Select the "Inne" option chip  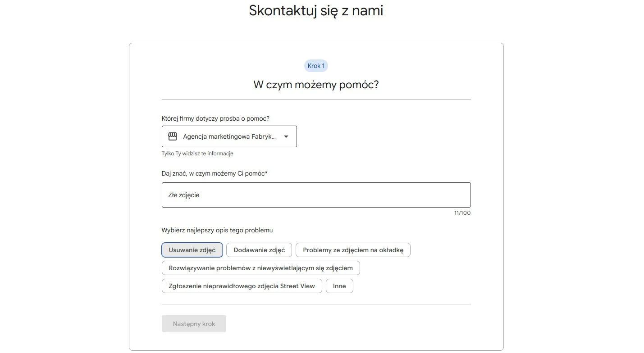pyautogui.click(x=339, y=286)
